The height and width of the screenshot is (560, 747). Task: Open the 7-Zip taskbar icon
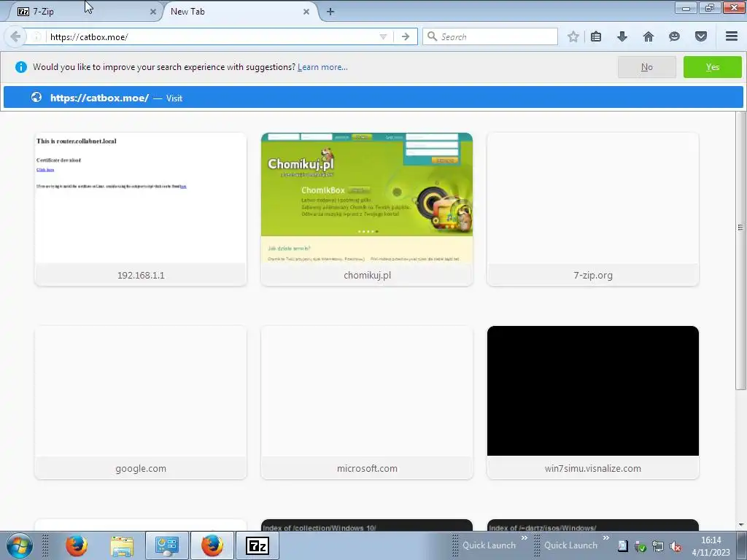coord(258,545)
